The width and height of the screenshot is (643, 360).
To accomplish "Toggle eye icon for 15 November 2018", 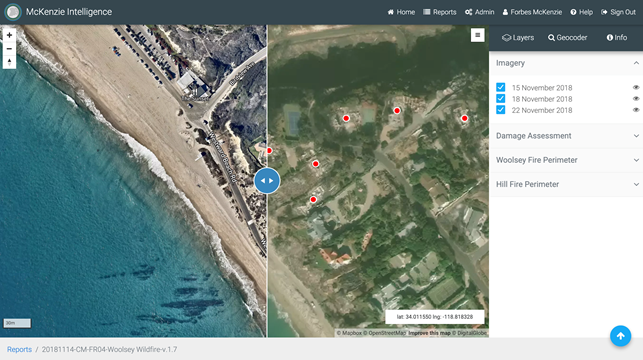I will (636, 87).
